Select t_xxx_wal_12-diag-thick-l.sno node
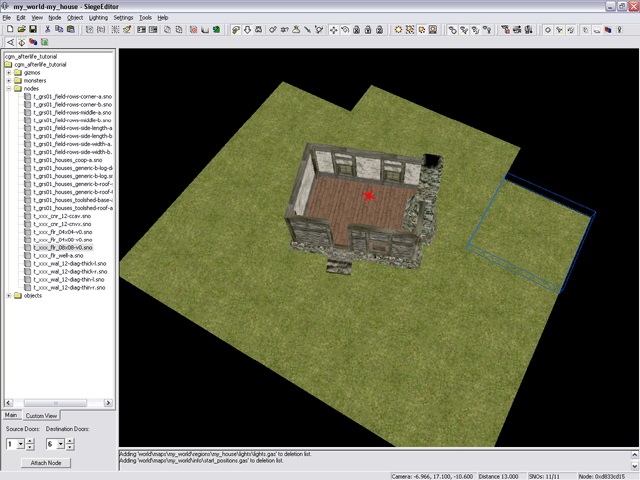The width and height of the screenshot is (640, 480). (69, 264)
